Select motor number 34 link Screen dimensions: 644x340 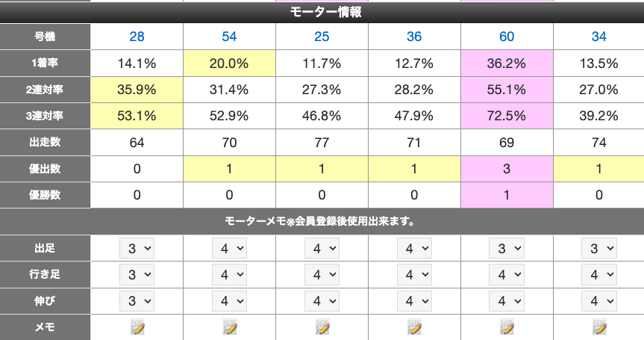click(x=599, y=37)
